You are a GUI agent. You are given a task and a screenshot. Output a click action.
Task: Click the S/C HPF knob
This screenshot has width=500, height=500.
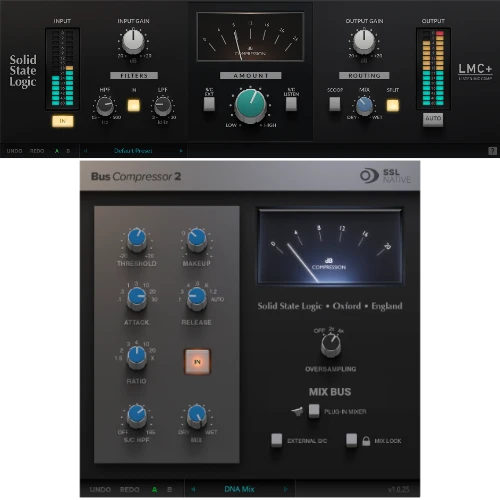(x=137, y=416)
